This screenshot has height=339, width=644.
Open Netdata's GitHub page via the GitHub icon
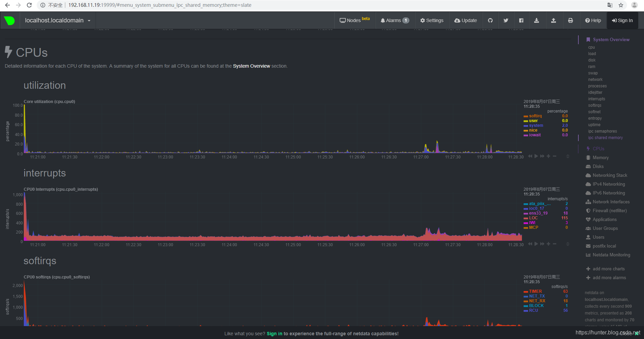(x=490, y=20)
